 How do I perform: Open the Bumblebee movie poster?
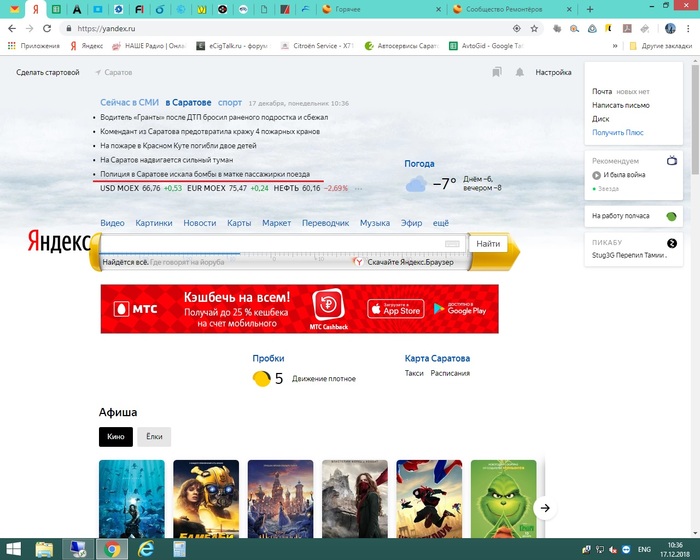[206, 499]
